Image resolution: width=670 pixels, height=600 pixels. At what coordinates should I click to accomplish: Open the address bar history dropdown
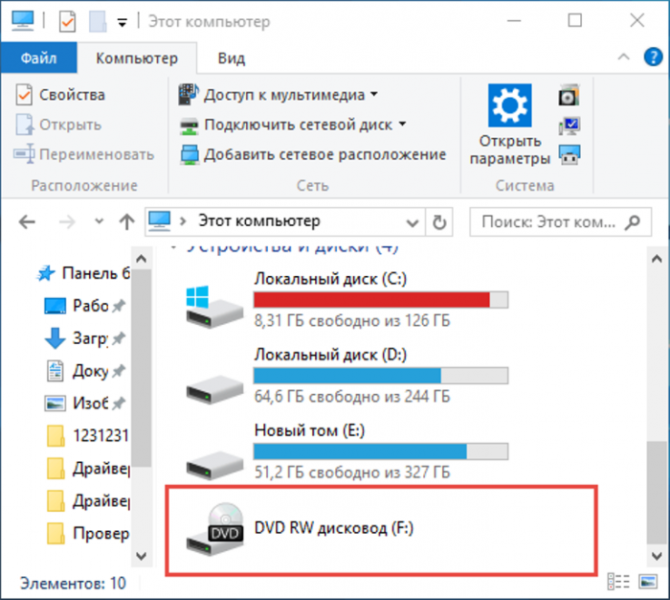coord(412,223)
